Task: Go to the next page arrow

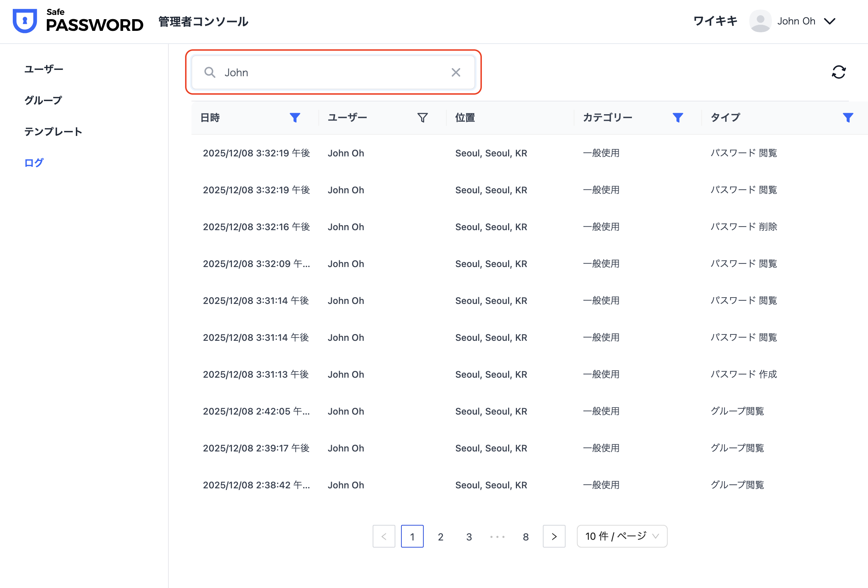Action: pos(553,537)
